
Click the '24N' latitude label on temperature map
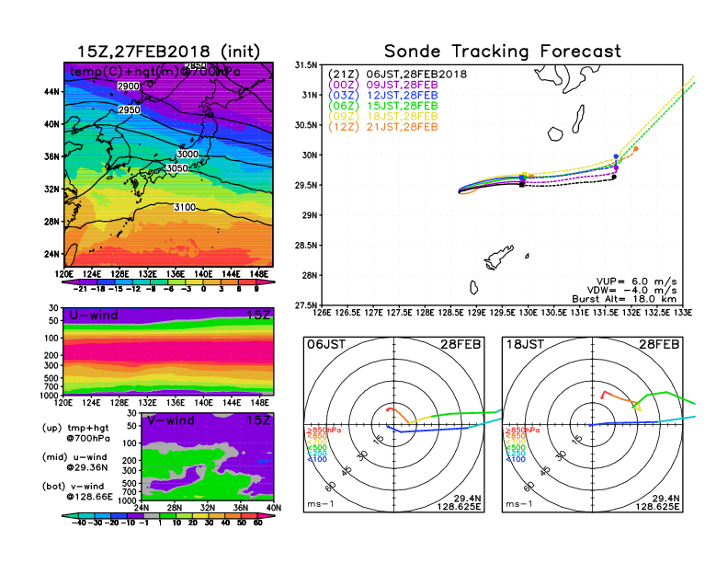tap(51, 254)
